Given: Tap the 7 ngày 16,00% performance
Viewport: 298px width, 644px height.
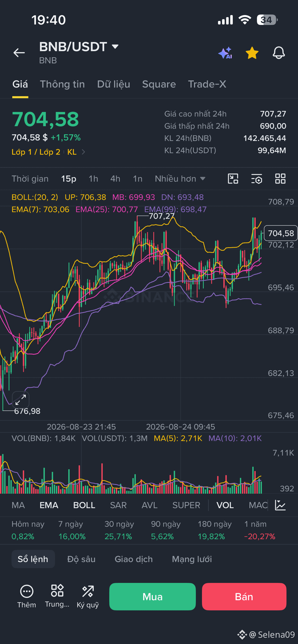Looking at the screenshot, I should pyautogui.click(x=72, y=530).
